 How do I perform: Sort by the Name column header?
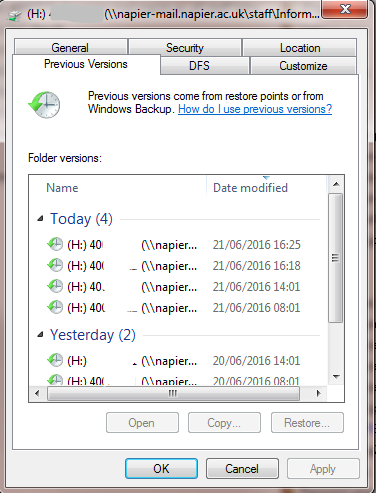tap(118, 188)
